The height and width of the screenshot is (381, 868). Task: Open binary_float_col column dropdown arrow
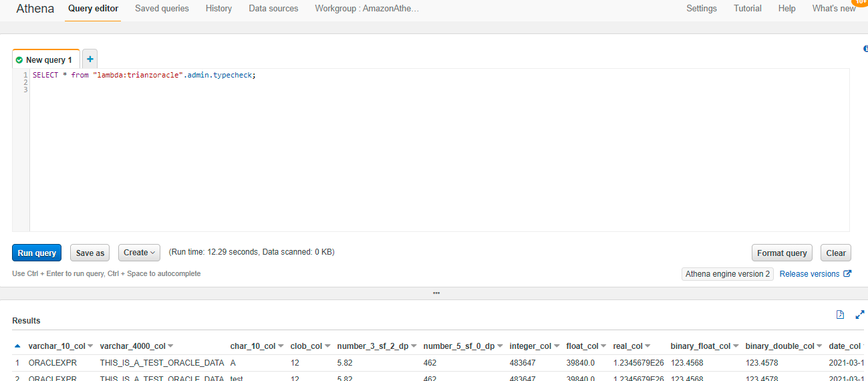736,346
